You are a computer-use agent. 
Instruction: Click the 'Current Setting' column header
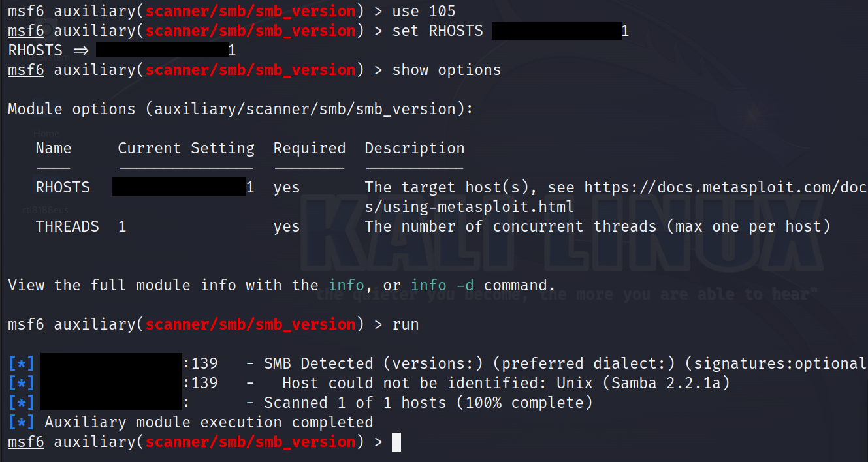[186, 148]
